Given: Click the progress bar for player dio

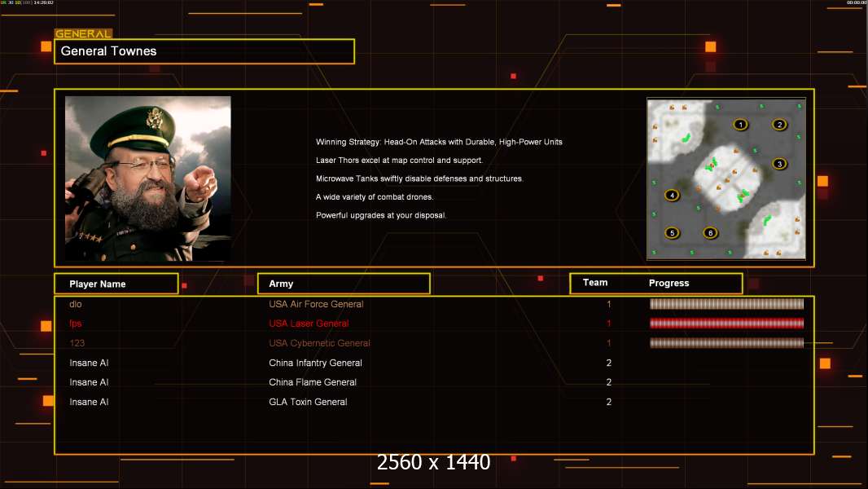Looking at the screenshot, I should (726, 303).
